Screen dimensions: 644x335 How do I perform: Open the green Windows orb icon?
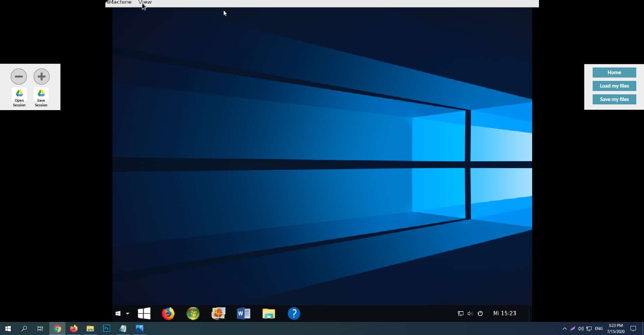point(193,314)
